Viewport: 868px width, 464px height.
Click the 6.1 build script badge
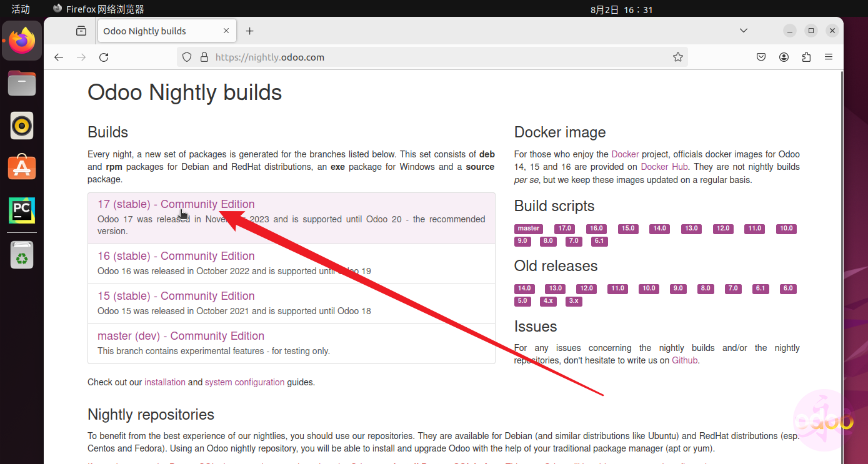(599, 241)
